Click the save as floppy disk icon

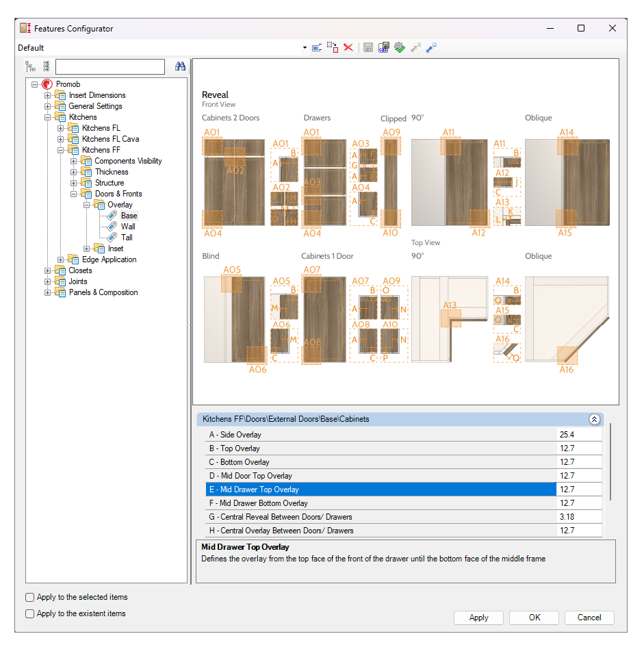[x=384, y=47]
